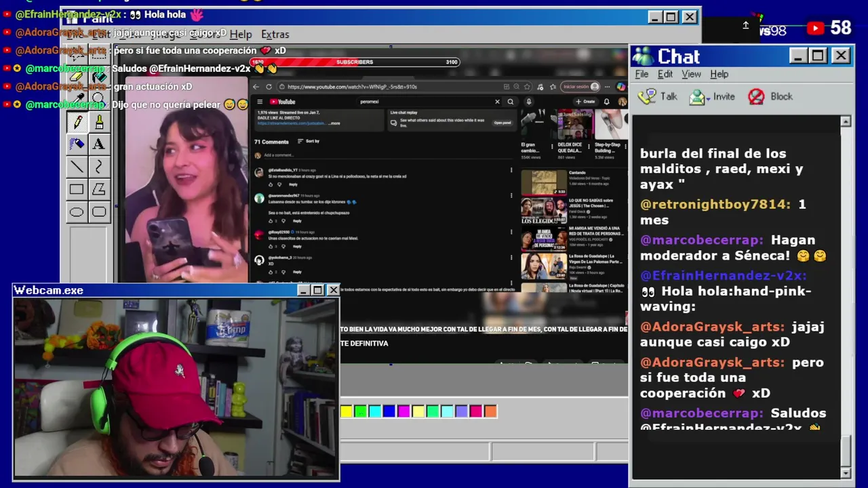Open the File menu in Chat window

tap(642, 74)
